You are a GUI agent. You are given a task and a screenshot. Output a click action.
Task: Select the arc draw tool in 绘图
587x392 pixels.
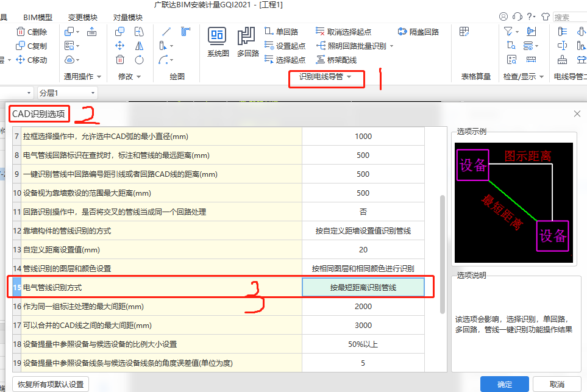coord(163,60)
